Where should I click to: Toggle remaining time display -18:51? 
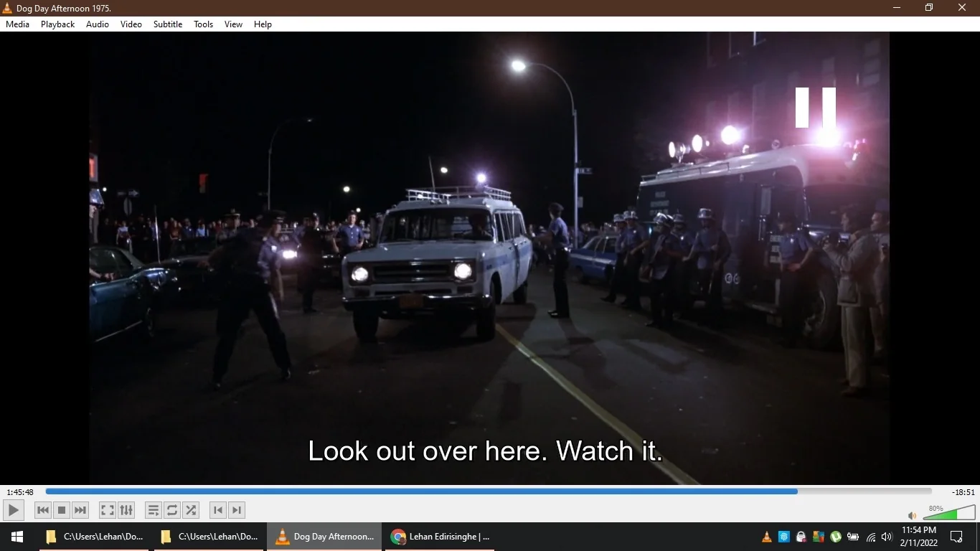coord(963,492)
